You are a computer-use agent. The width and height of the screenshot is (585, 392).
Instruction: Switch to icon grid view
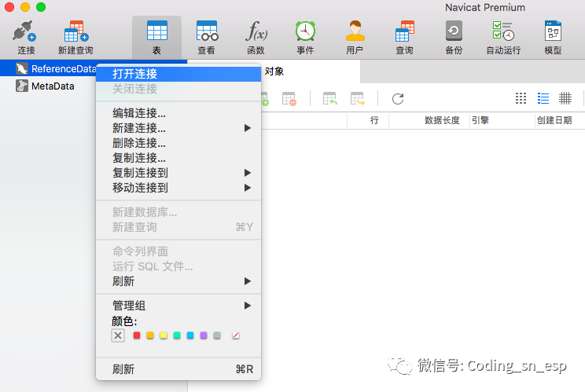(x=521, y=98)
